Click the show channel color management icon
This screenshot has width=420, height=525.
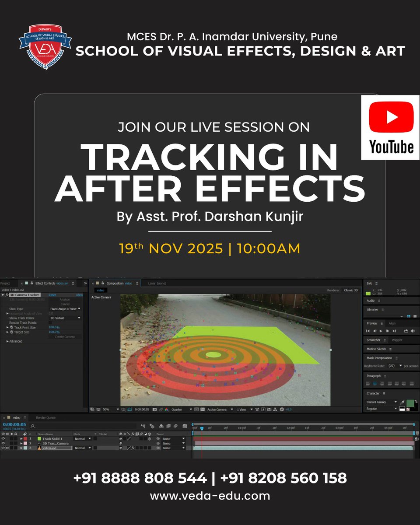click(167, 409)
